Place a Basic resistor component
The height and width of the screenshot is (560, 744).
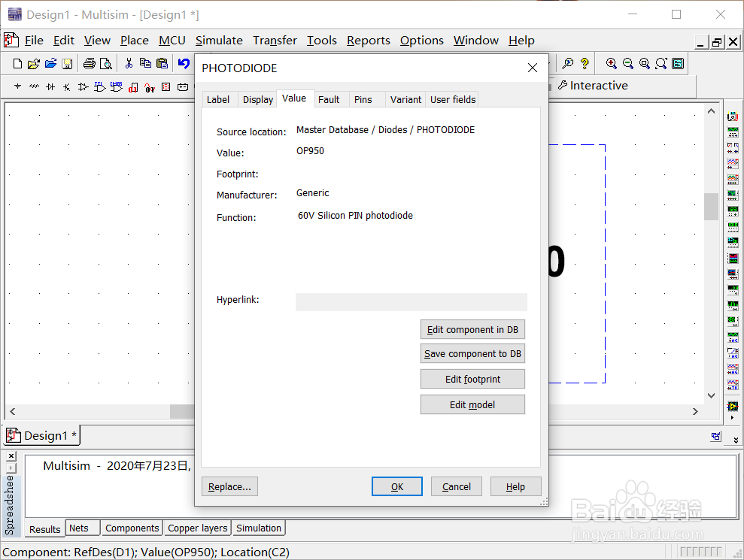[x=34, y=86]
